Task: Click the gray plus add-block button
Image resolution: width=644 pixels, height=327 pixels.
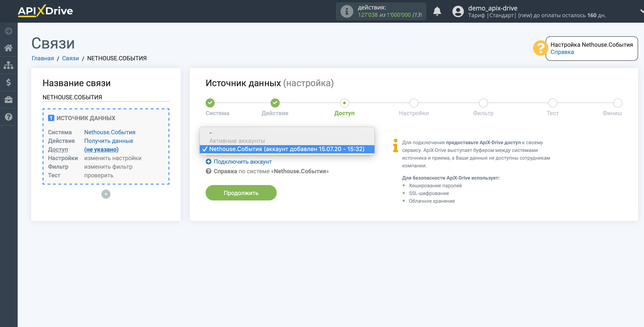Action: click(x=106, y=194)
